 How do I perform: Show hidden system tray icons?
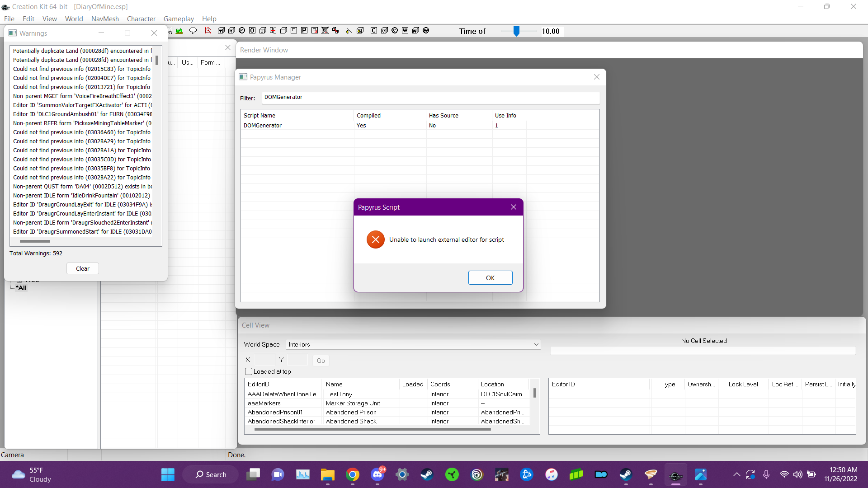[736, 474]
